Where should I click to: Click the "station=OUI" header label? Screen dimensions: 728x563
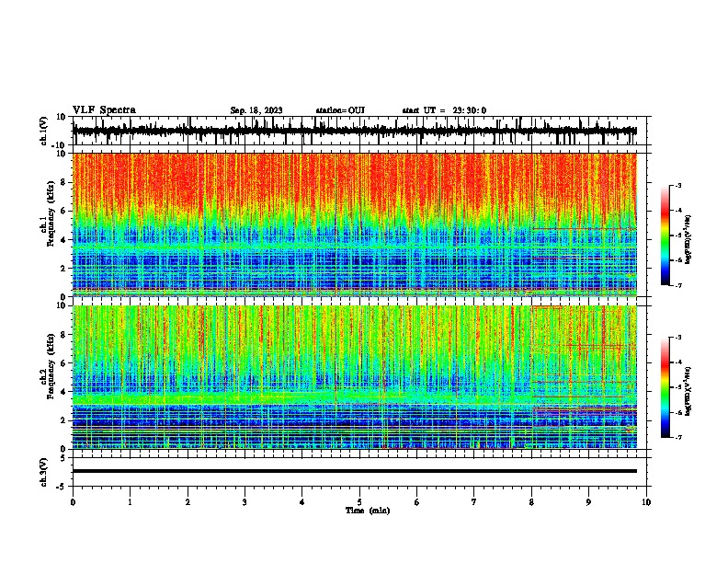340,110
